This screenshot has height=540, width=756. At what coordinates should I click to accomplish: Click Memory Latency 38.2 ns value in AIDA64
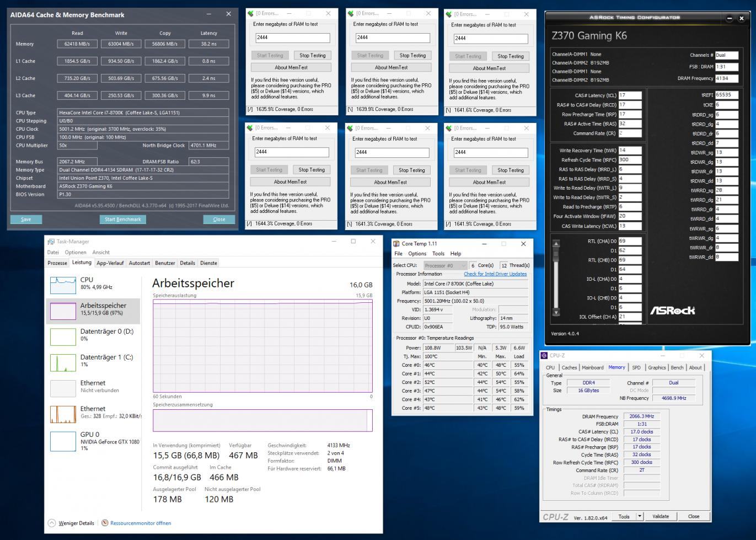point(208,44)
